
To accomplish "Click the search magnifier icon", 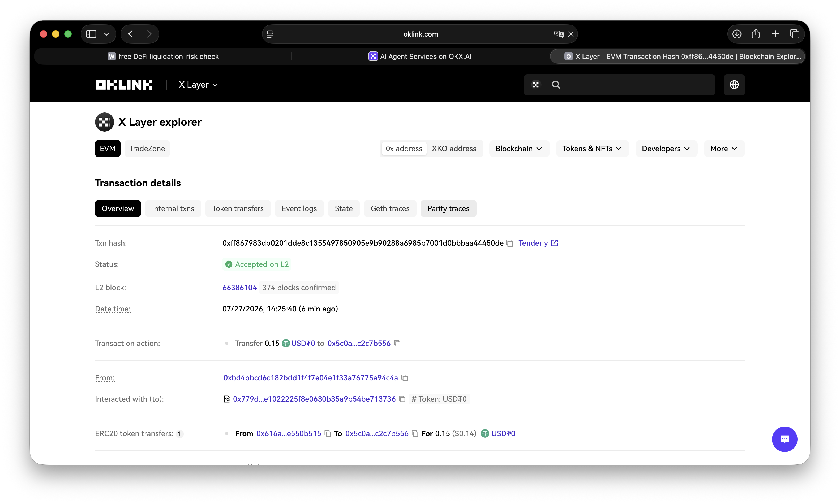I will click(x=556, y=85).
